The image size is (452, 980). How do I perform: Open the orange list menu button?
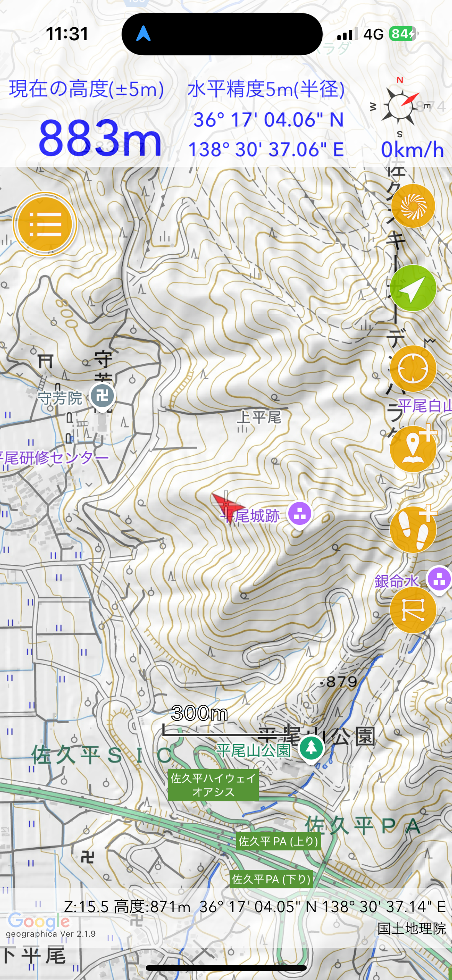coord(45,224)
